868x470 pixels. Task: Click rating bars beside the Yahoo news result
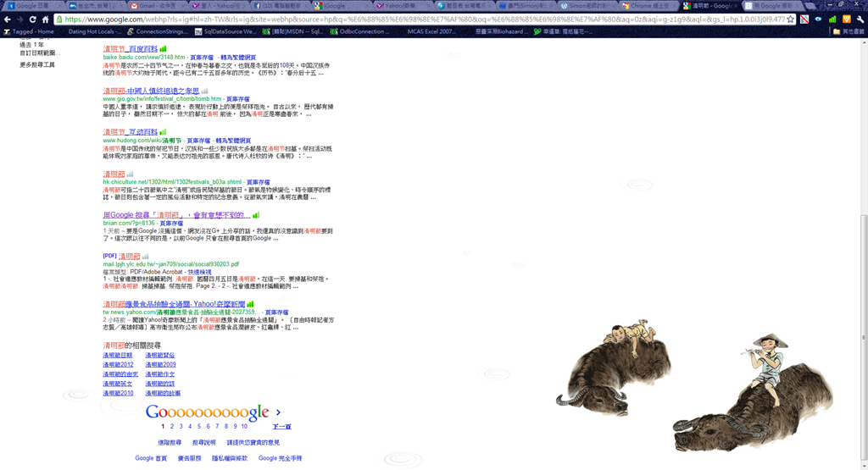pos(250,304)
